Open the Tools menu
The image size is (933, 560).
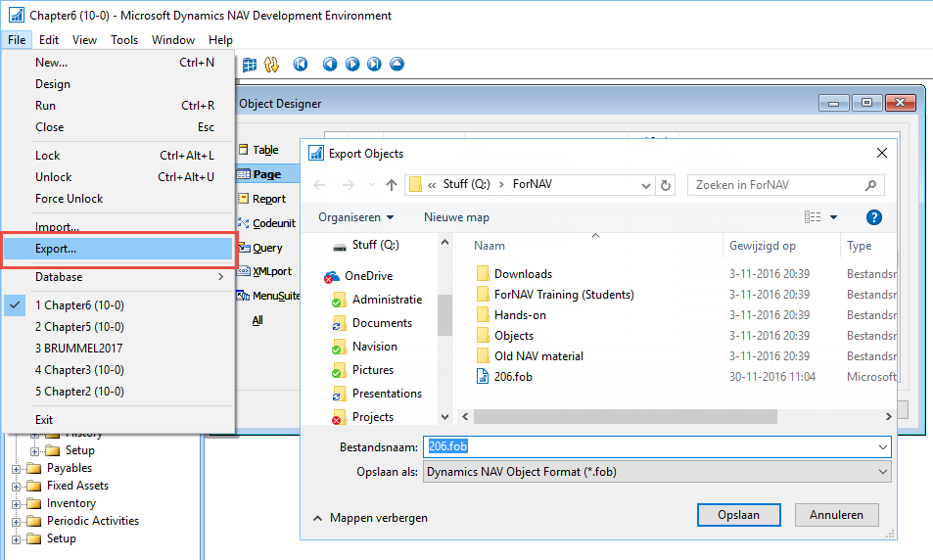124,40
